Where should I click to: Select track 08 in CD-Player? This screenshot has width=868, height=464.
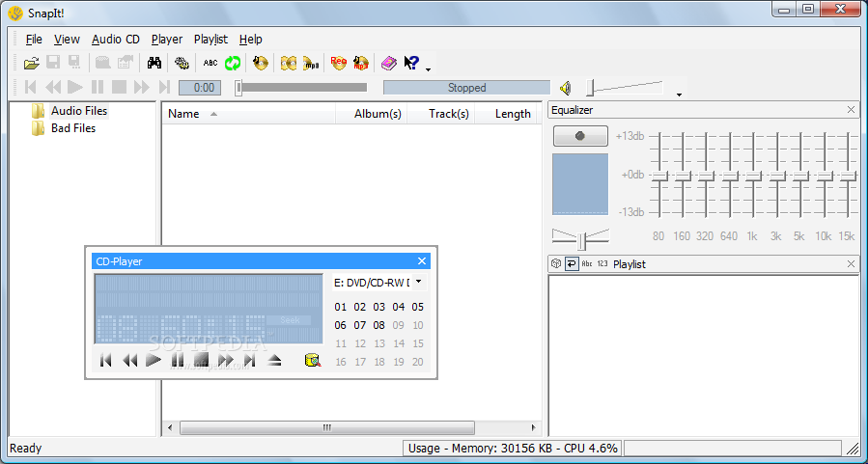378,325
